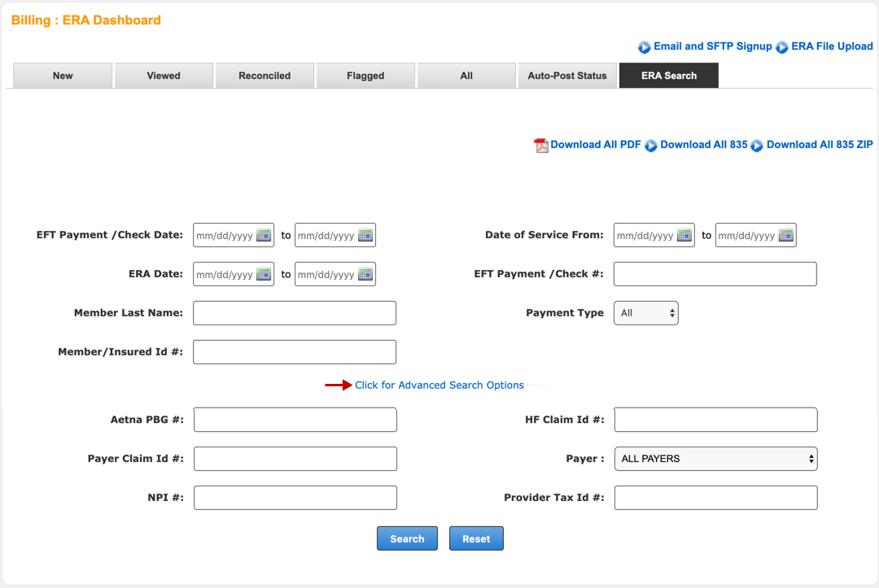The width and height of the screenshot is (879, 588).
Task: Click the PDF icon for Download All PDF
Action: click(541, 146)
